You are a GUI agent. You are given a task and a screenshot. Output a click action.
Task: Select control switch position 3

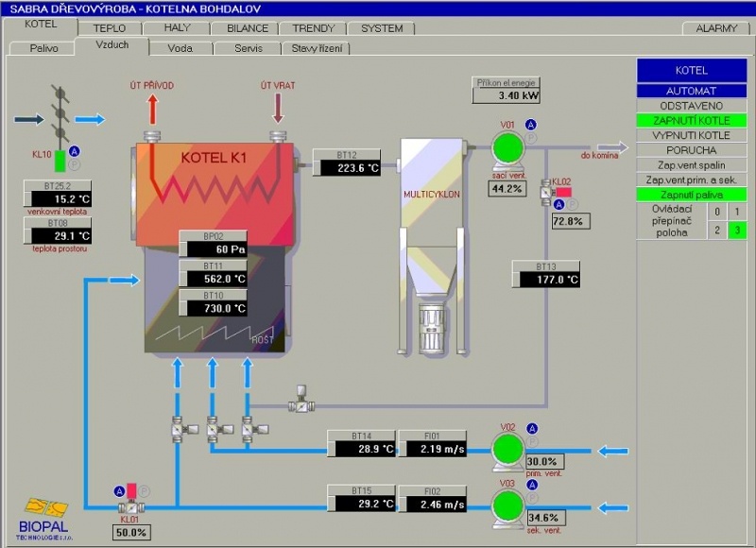[x=737, y=230]
